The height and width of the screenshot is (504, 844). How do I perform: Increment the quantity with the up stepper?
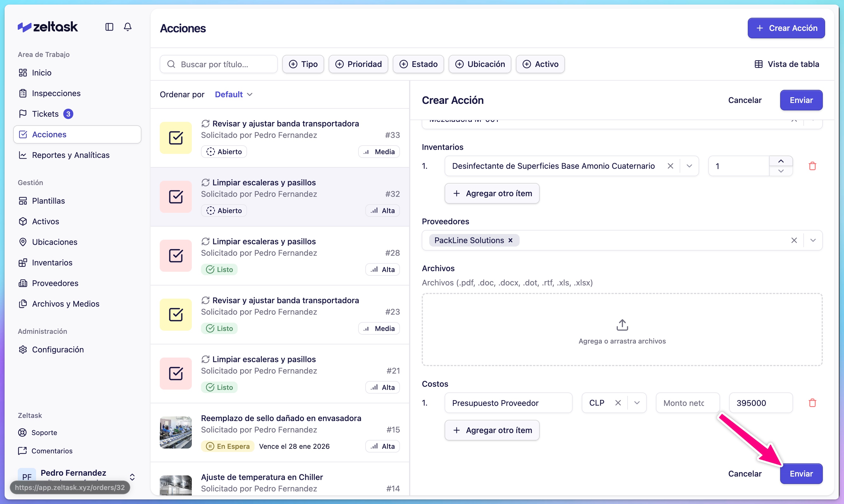[781, 161]
